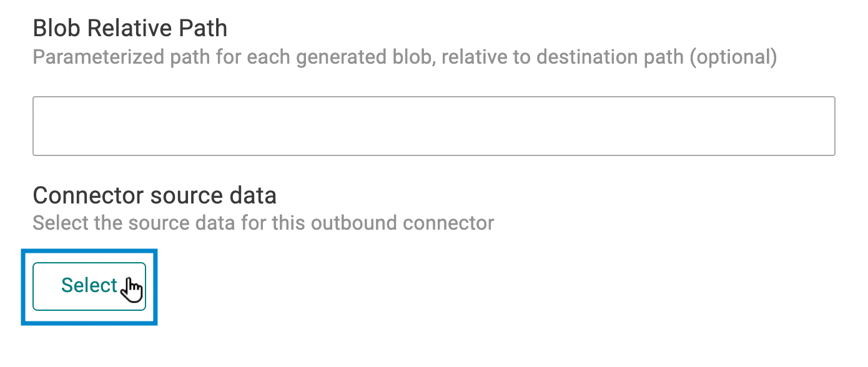Click the Select button for connector source data
Screen dimensions: 868x367
coord(89,286)
